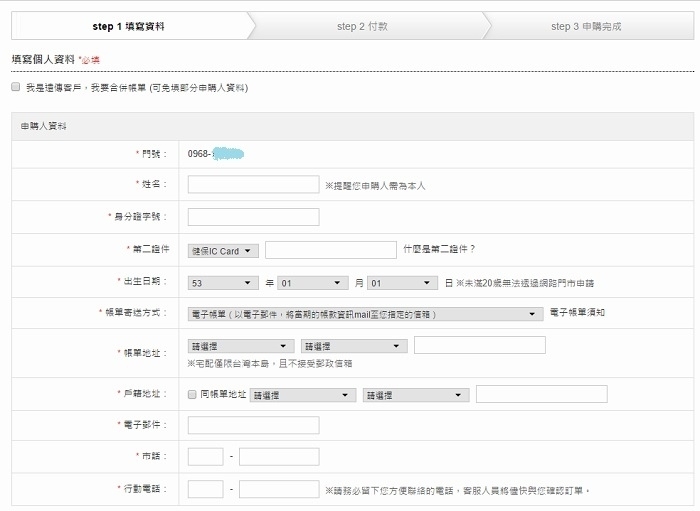
Task: Click the 行動電話 number field
Action: [279, 490]
